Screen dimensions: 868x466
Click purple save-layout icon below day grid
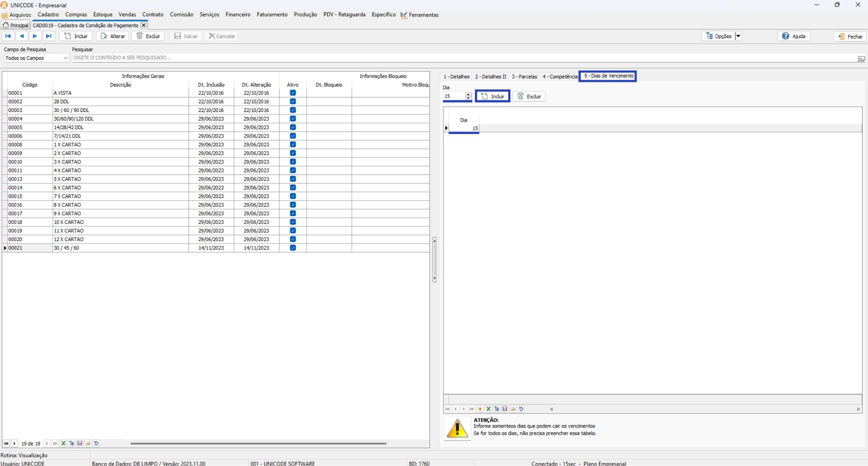coord(505,409)
